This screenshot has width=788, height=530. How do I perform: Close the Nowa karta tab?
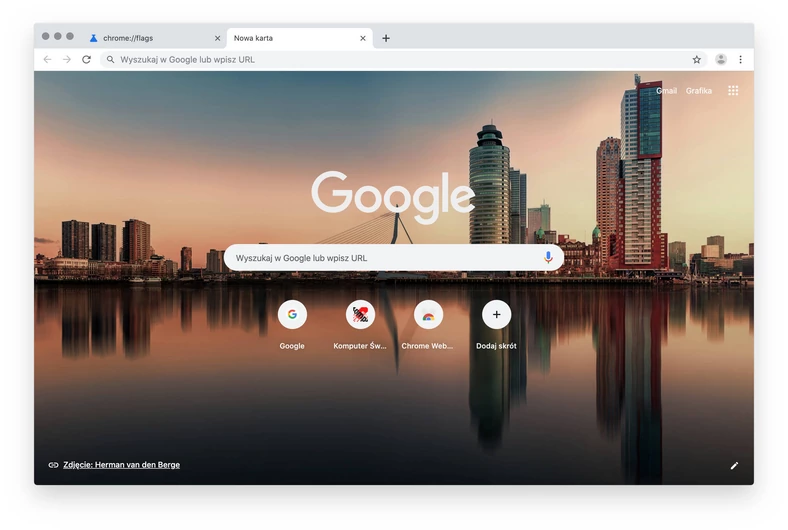click(363, 38)
